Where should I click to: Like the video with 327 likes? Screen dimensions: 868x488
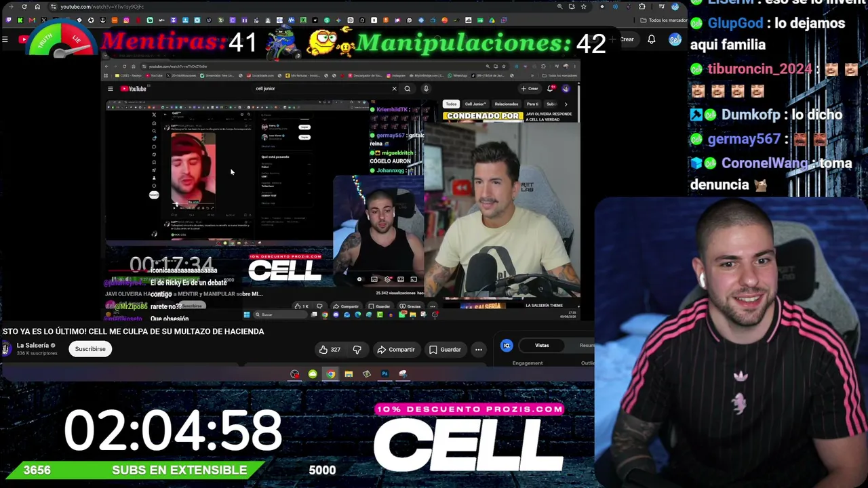[330, 350]
